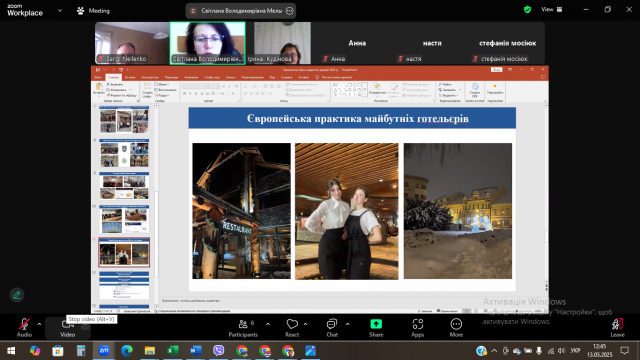Open the Participants panel

click(243, 328)
